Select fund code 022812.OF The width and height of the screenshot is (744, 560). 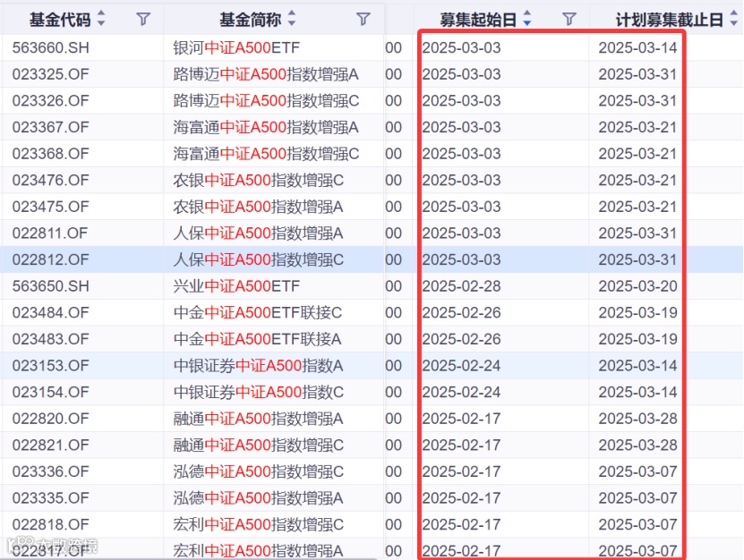point(51,259)
